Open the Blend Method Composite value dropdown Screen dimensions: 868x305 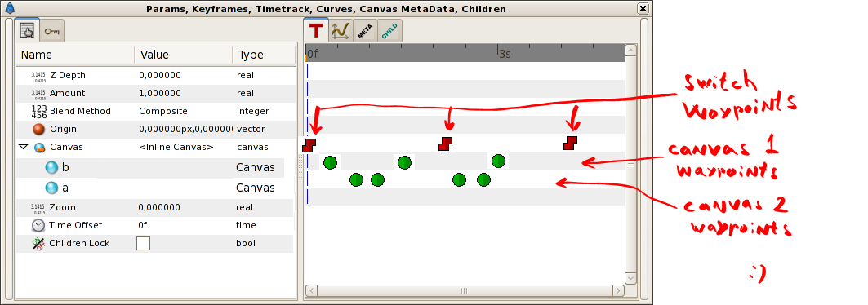pos(182,111)
